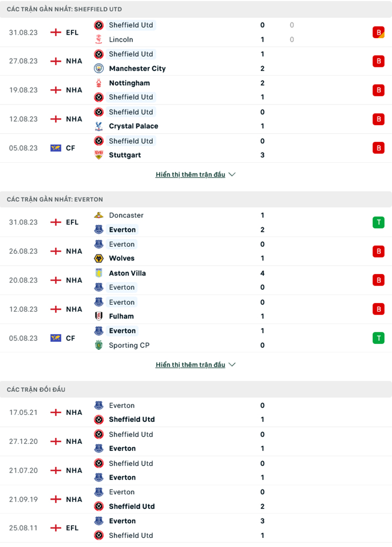This screenshot has height=547, width=392.
Task: Toggle the B badge for the Stuttgart fixture
Action: 378,148
